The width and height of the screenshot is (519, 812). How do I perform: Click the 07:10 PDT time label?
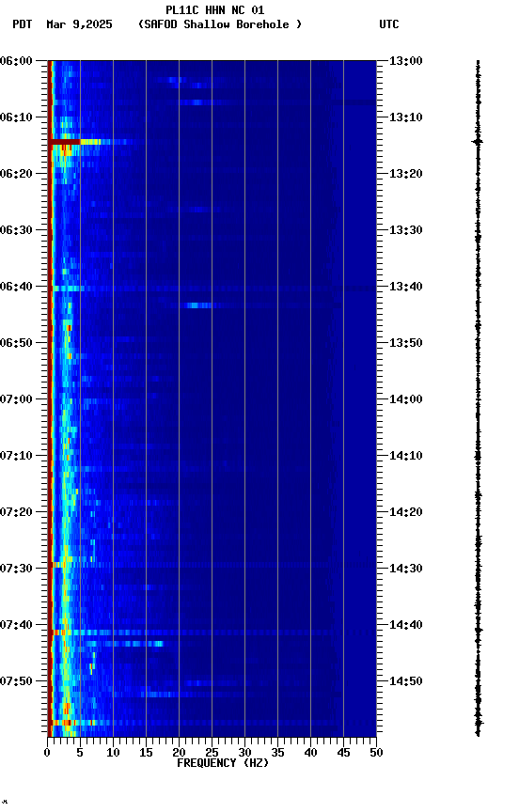coord(16,456)
